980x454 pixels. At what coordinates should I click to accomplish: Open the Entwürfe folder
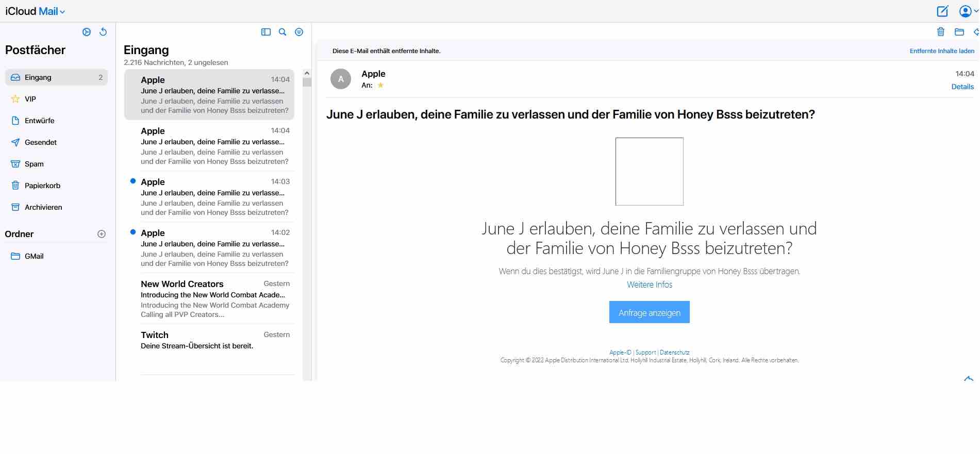point(56,121)
